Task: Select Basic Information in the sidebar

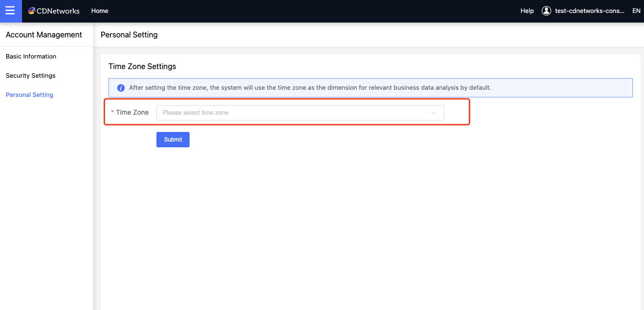Action: click(31, 56)
